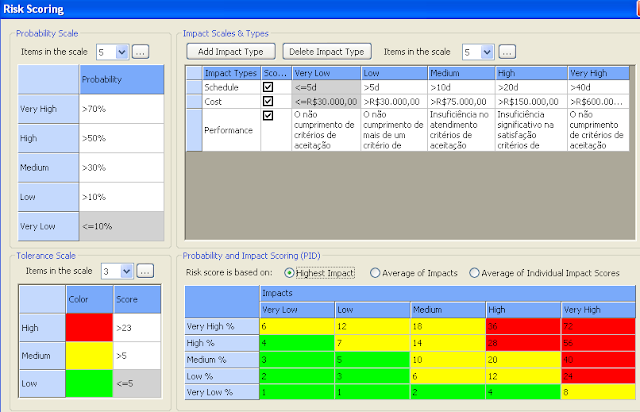Open Tolerance Scale items dropdown
Screen dimensions: 640x412
coord(127,272)
